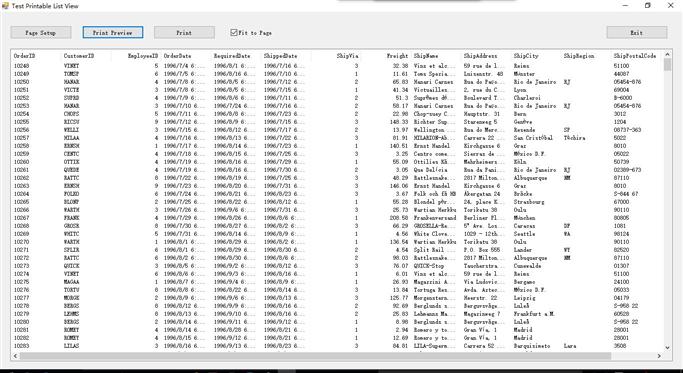Click the left arrow of horizontal scrollbar
Image resolution: width=683 pixels, height=373 pixels.
(15, 356)
